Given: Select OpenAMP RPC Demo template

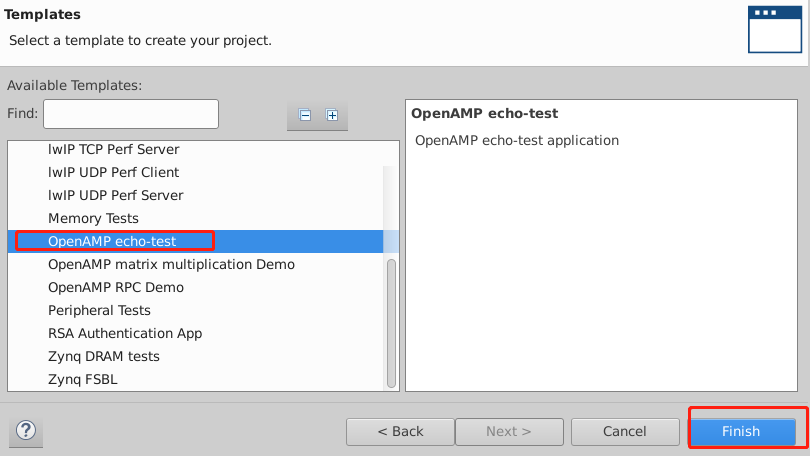Looking at the screenshot, I should click(116, 287).
